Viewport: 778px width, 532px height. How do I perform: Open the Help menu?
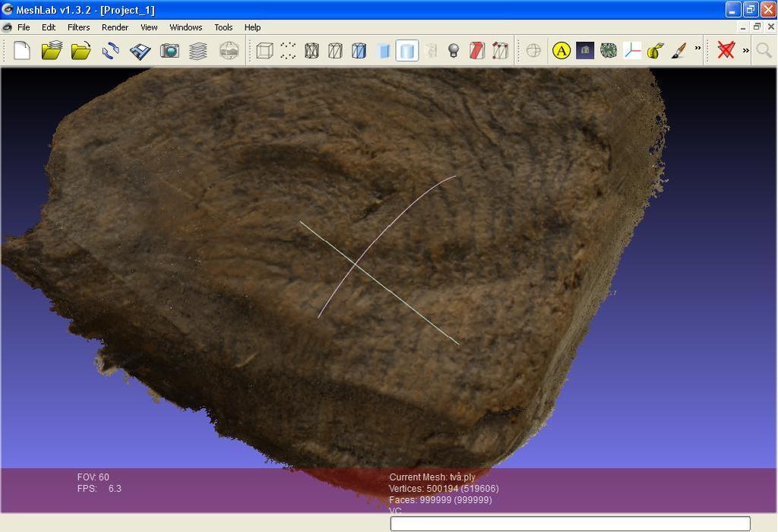(x=252, y=27)
